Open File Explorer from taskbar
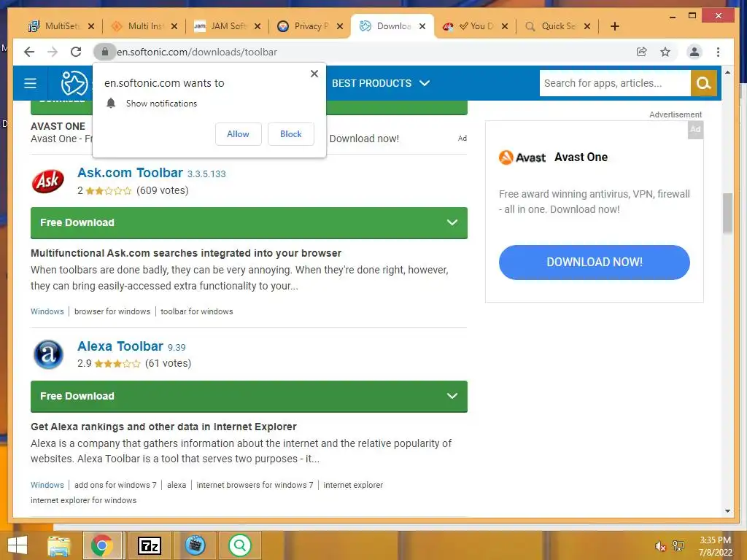The height and width of the screenshot is (560, 747). pos(59,545)
